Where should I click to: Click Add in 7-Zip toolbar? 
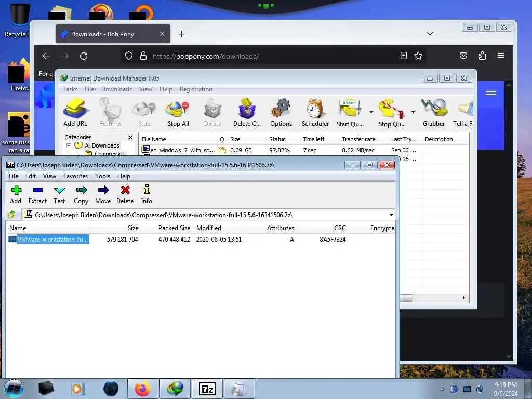coord(16,194)
